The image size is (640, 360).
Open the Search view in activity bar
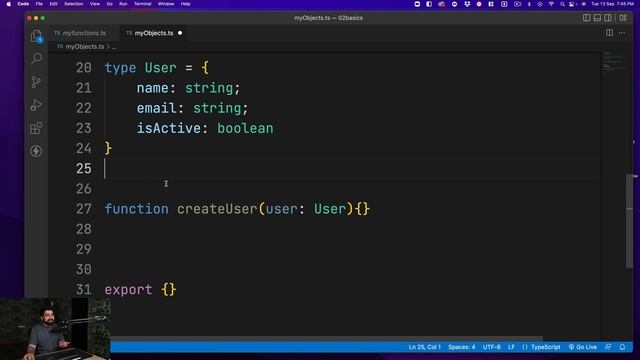coord(36,58)
